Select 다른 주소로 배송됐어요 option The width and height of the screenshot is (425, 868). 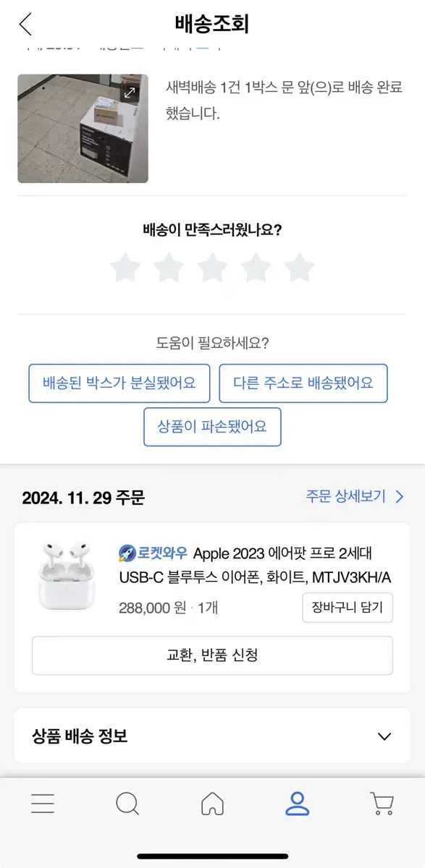(x=303, y=383)
